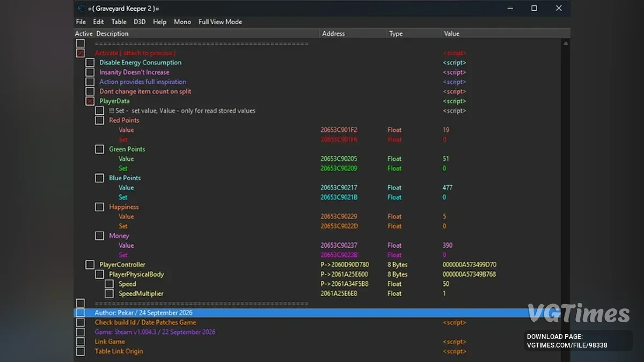
Task: Check Action provides full inspiration box
Action: point(90,82)
